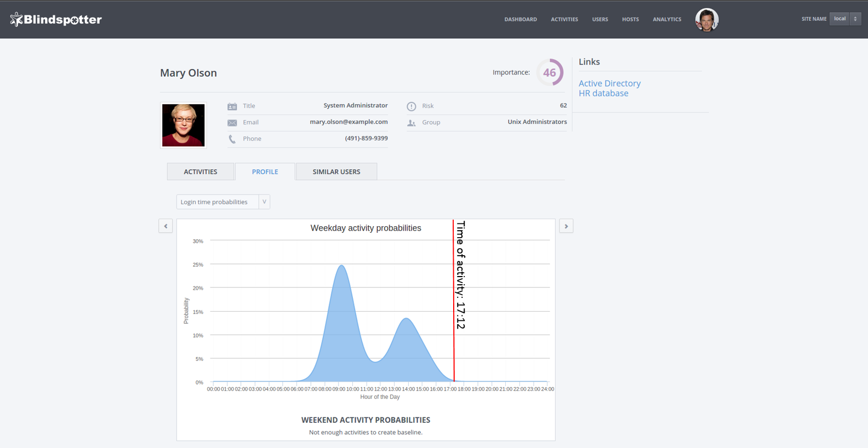
Task: Open the Site Name local dropdown
Action: tap(845, 19)
